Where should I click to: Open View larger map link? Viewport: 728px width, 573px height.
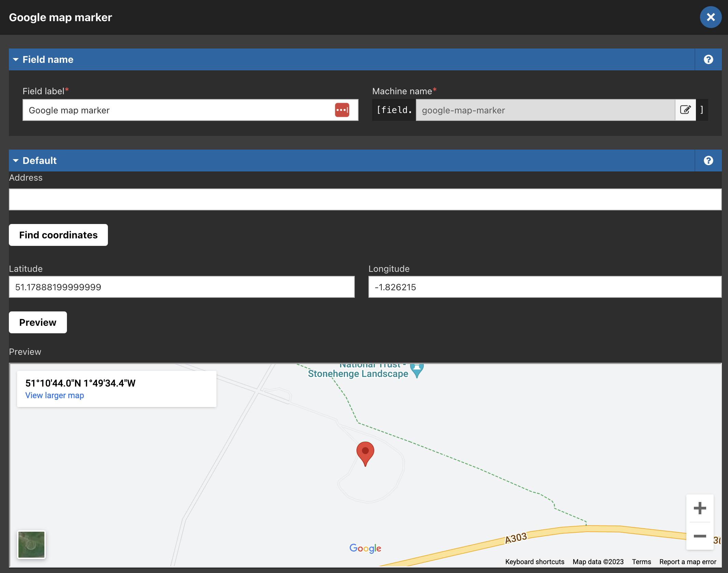[x=55, y=395]
